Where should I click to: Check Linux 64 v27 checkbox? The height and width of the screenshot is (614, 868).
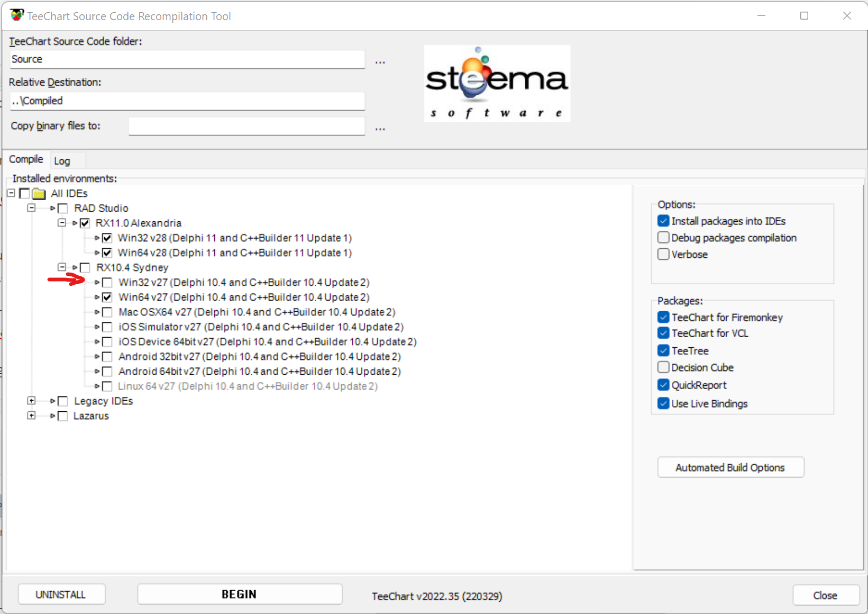click(107, 386)
